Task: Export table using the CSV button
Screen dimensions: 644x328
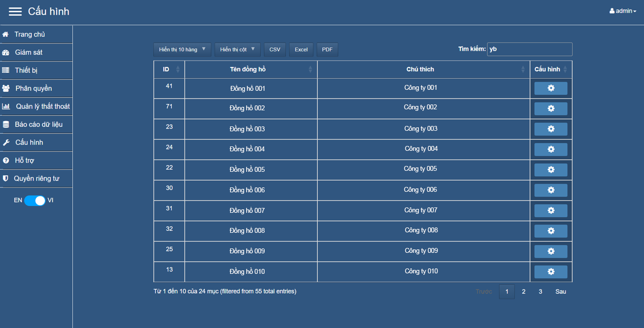Action: click(x=275, y=49)
